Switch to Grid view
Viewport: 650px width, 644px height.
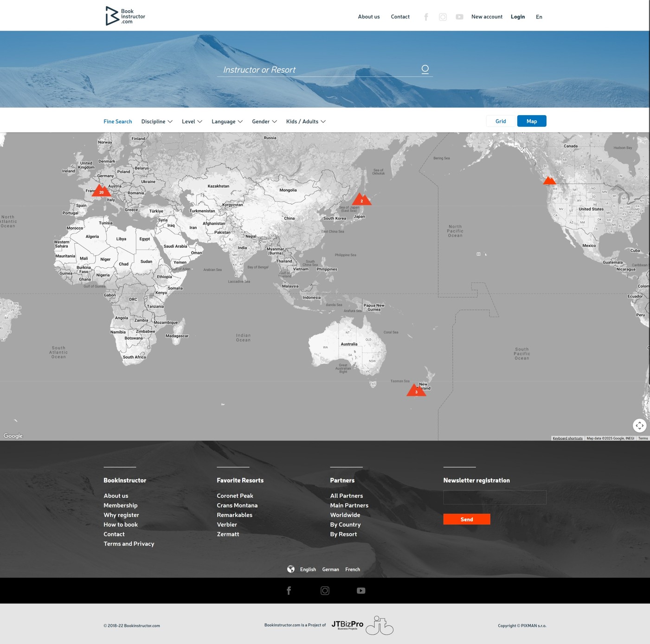click(501, 121)
